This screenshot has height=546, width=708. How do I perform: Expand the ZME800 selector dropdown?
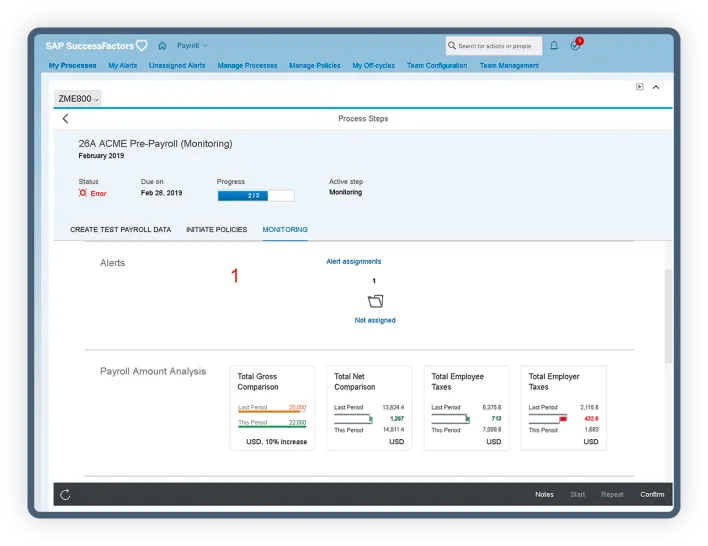click(78, 98)
